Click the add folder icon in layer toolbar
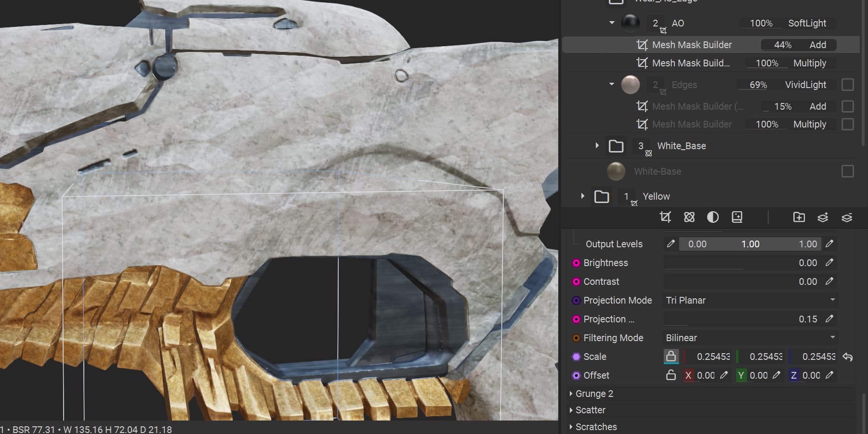The width and height of the screenshot is (868, 434). tap(799, 217)
